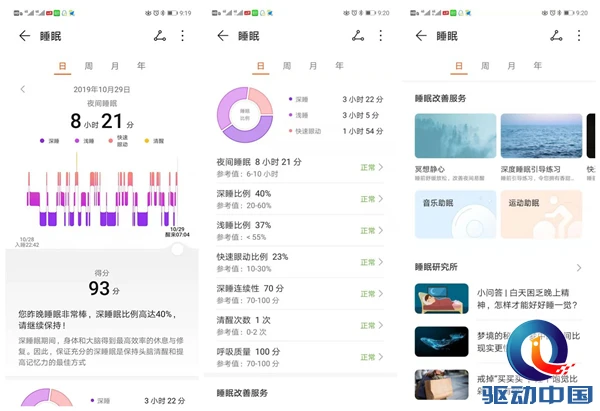The width and height of the screenshot is (600, 411).
Task: Click 深睡比例 40% label
Action: (x=244, y=194)
